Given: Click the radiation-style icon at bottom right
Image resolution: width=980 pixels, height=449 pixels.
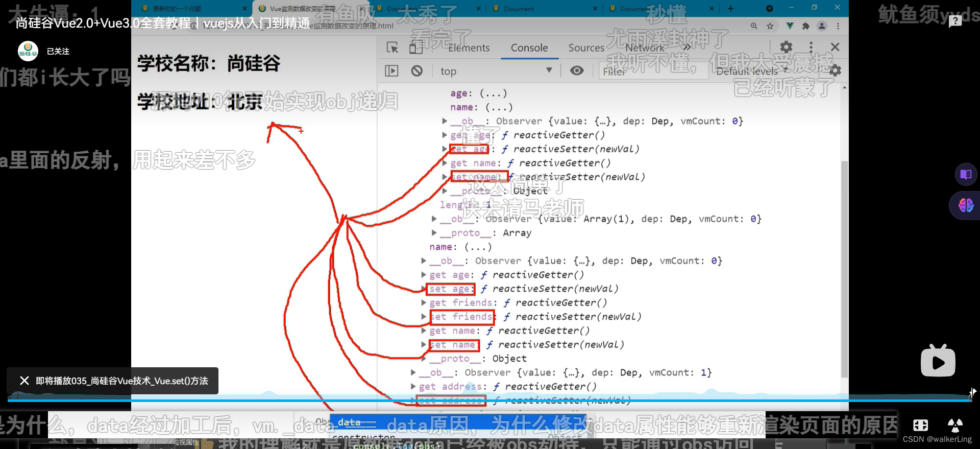Looking at the screenshot, I should pyautogui.click(x=955, y=425).
